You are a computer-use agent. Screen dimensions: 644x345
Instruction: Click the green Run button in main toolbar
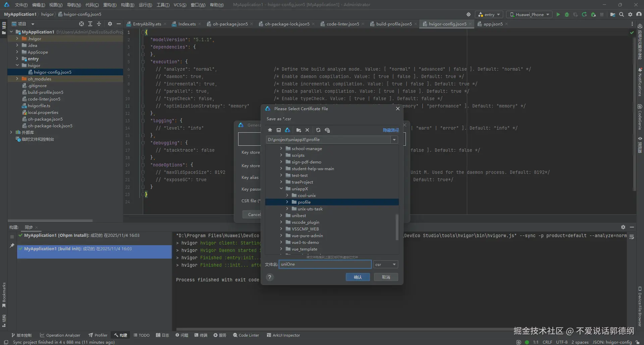pyautogui.click(x=558, y=14)
